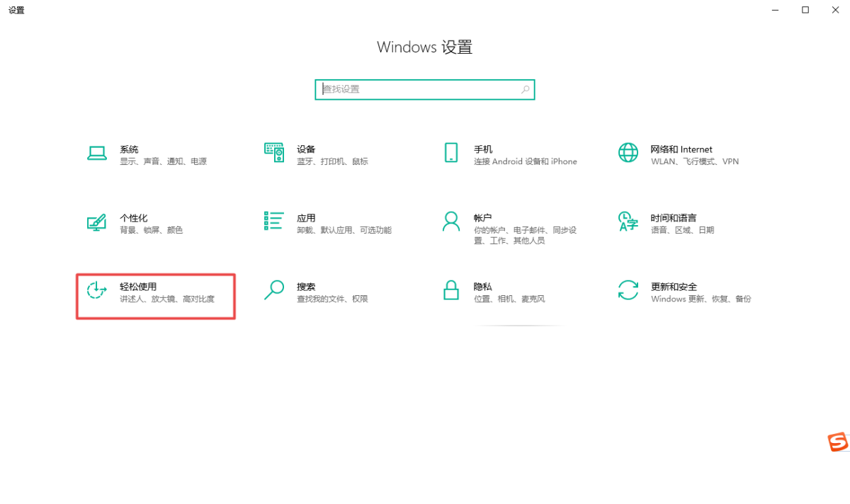850x504 pixels.
Task: Select the 应用 title label
Action: coord(306,218)
